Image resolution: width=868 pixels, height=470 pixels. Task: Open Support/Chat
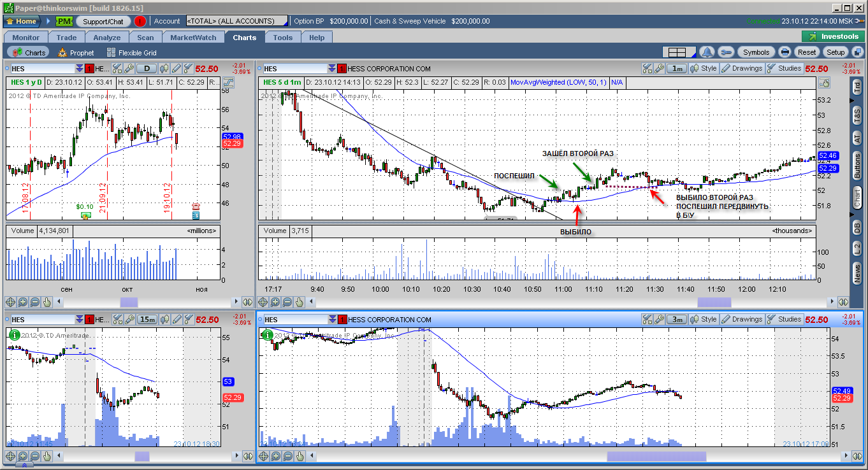coord(103,21)
